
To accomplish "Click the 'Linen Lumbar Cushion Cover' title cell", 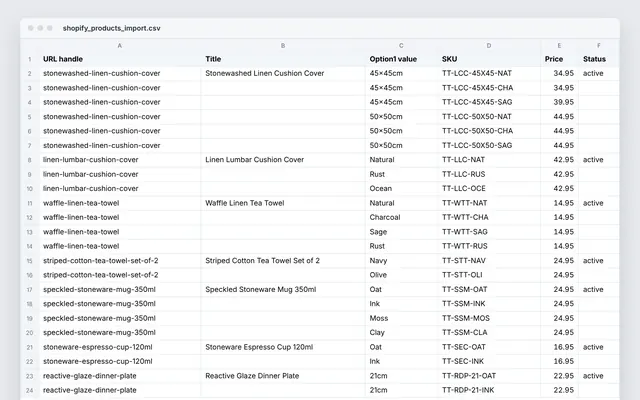I will pos(283,160).
